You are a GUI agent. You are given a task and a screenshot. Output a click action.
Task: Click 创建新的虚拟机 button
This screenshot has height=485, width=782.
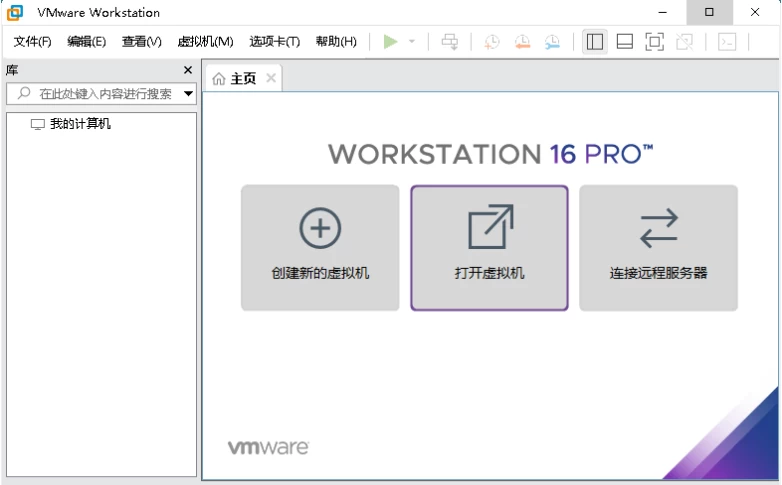320,247
